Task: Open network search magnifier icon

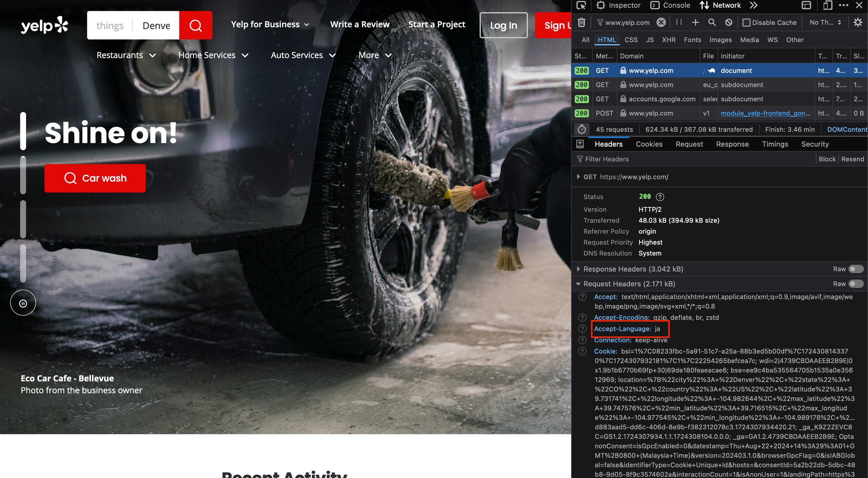Action: pyautogui.click(x=712, y=22)
